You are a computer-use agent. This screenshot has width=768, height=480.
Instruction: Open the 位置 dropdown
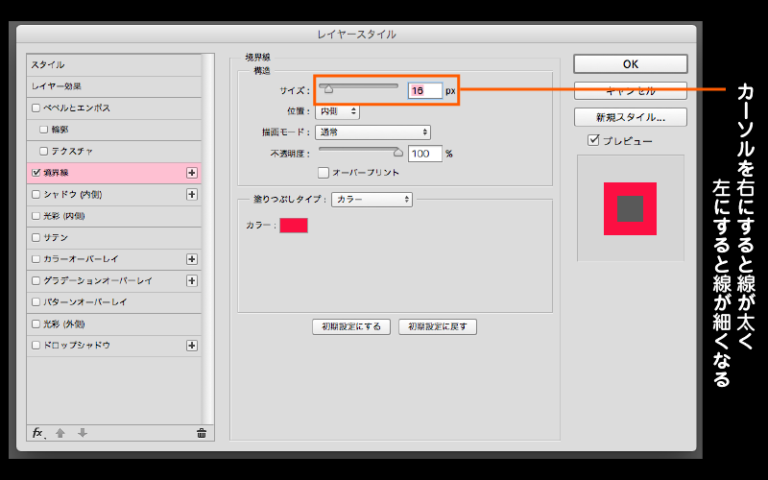337,111
